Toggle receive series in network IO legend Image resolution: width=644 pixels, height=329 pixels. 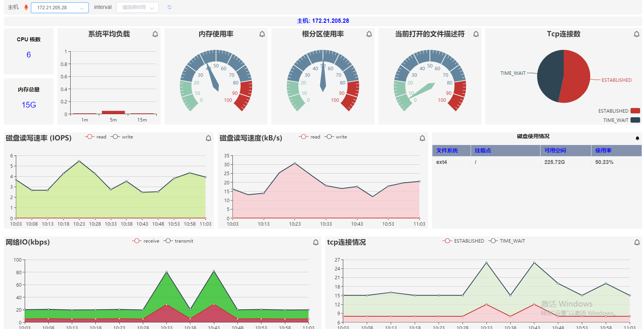146,241
